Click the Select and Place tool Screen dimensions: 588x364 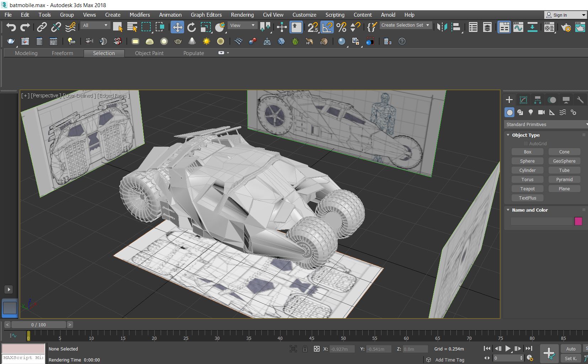click(220, 27)
